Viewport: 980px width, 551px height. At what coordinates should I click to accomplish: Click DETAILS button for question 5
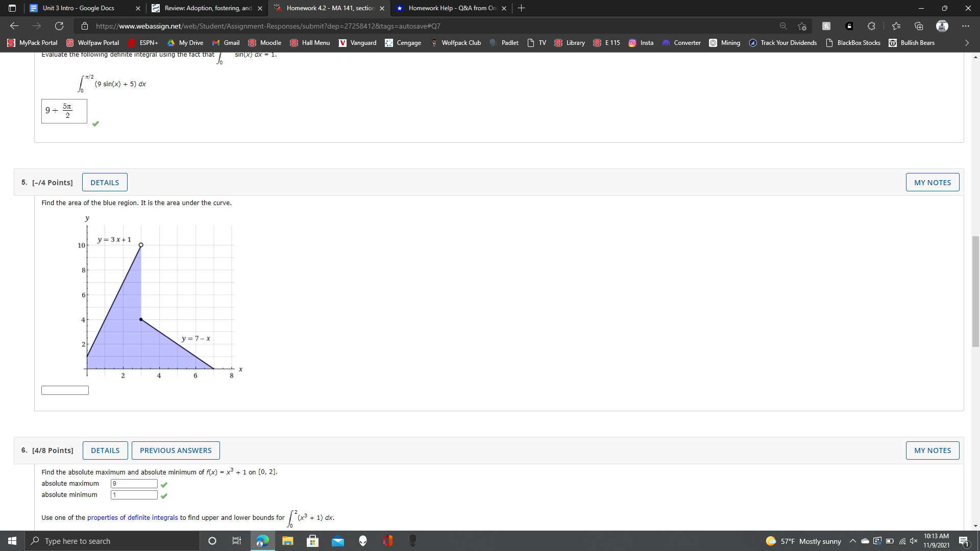click(105, 183)
